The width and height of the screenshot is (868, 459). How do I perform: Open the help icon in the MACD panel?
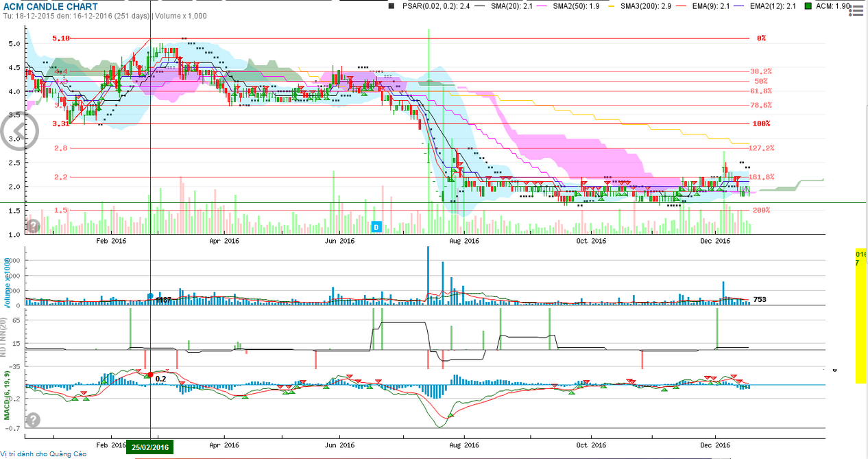[33, 420]
